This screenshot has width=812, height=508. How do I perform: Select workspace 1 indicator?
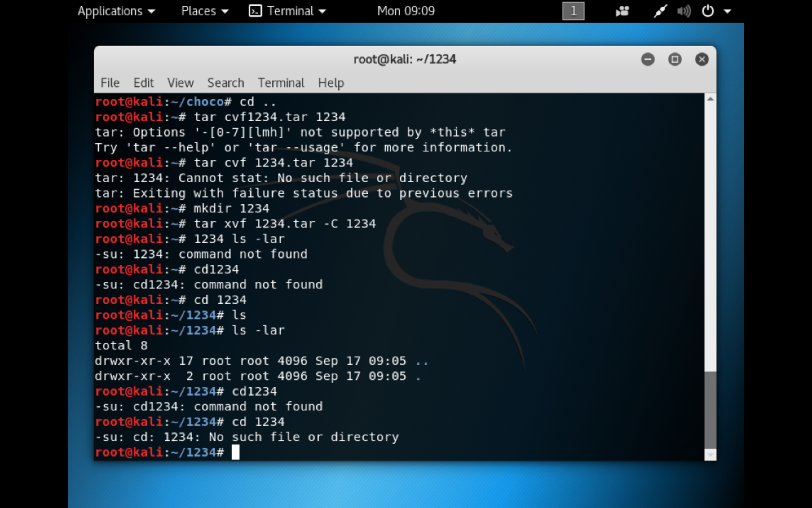(573, 11)
